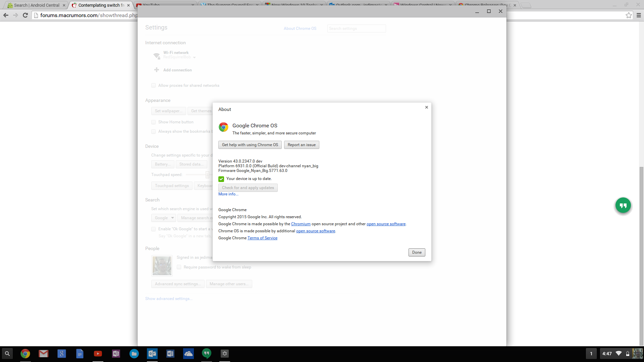Image resolution: width=644 pixels, height=362 pixels.
Task: Open the notification counter showing 1
Action: 591,354
